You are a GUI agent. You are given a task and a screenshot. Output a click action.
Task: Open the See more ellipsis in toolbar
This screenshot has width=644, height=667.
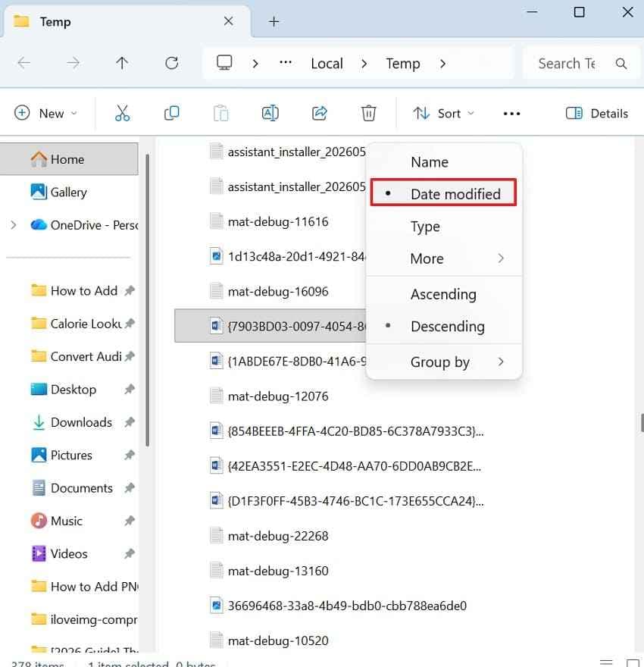tap(511, 114)
